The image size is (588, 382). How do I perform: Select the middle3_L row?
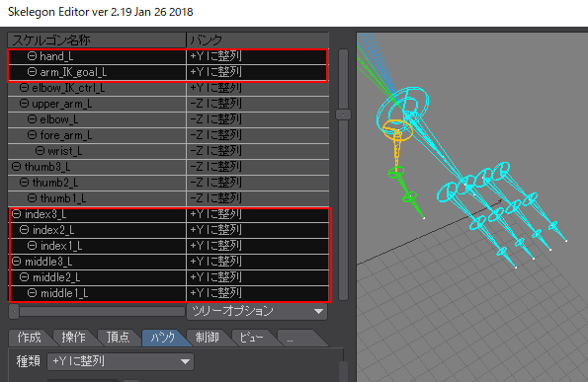click(x=168, y=262)
